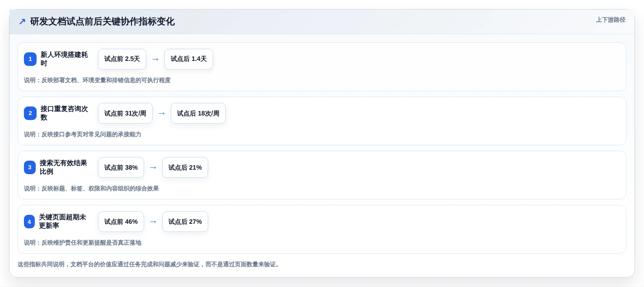644x287 pixels.
Task: Select the 试点后 21% value chip
Action: pyautogui.click(x=185, y=167)
